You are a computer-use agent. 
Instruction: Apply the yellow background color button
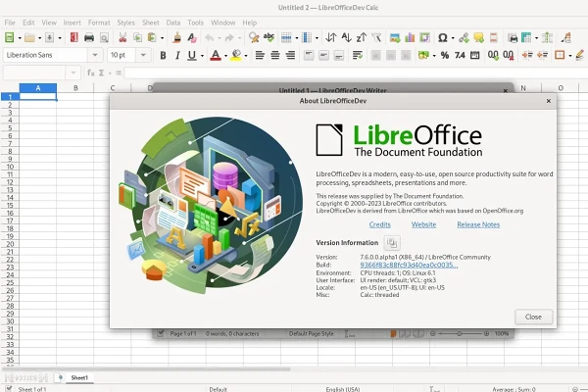(x=236, y=55)
